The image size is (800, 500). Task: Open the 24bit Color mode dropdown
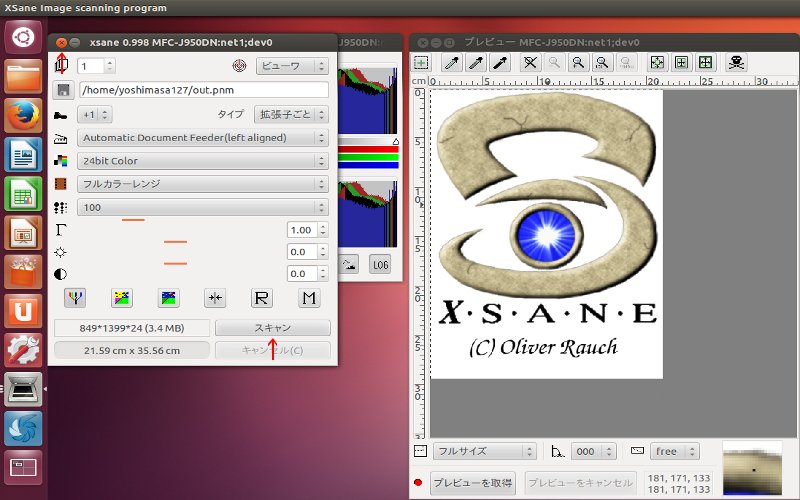(203, 161)
